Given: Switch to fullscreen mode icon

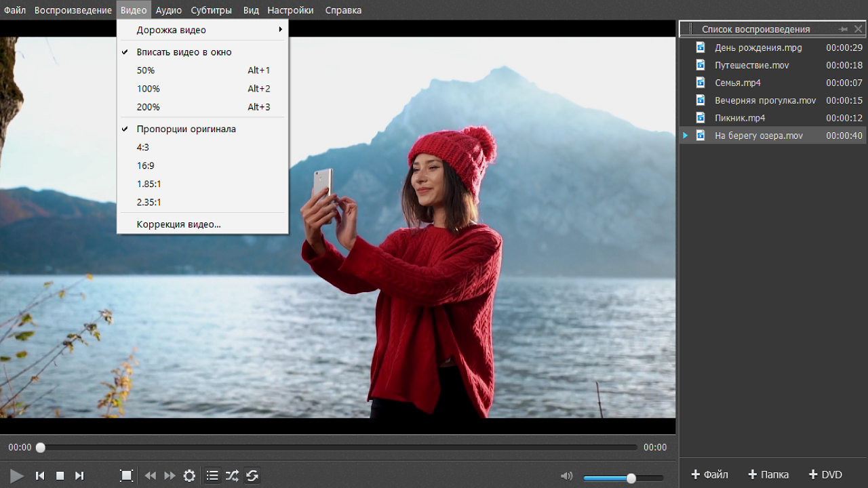Looking at the screenshot, I should 126,476.
